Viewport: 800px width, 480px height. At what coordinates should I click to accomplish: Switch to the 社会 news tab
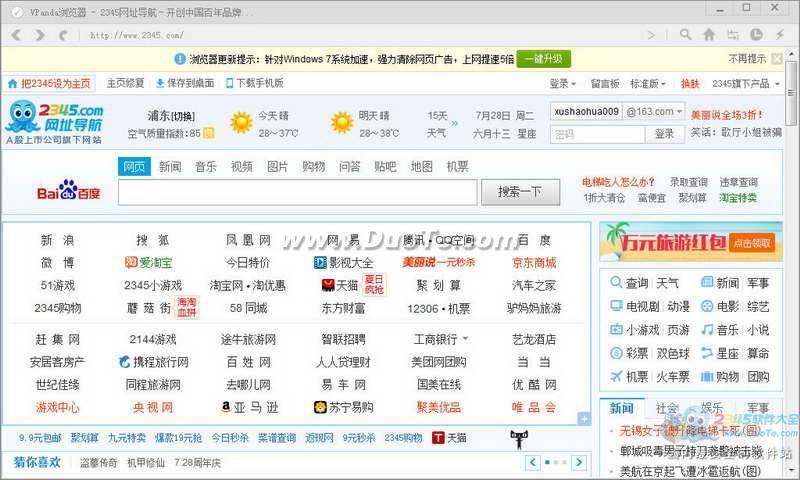point(667,408)
